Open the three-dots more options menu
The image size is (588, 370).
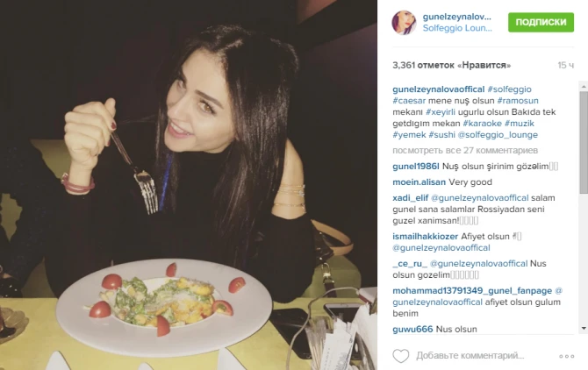point(567,356)
